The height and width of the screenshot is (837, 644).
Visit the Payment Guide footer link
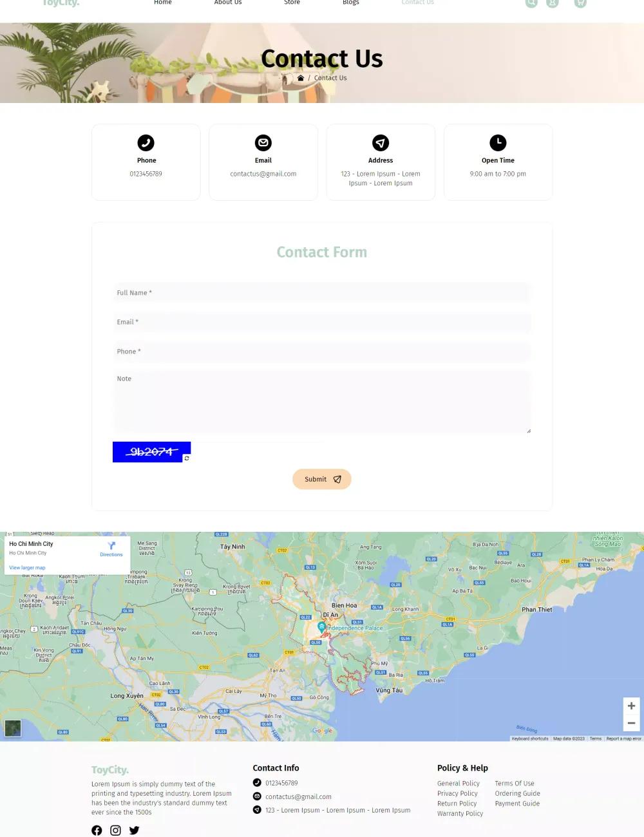click(517, 804)
